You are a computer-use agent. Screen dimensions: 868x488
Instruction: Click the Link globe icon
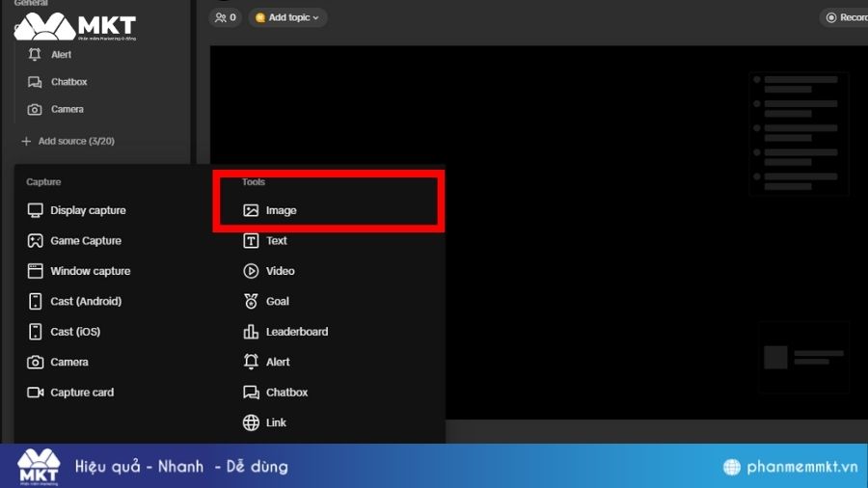coord(251,422)
